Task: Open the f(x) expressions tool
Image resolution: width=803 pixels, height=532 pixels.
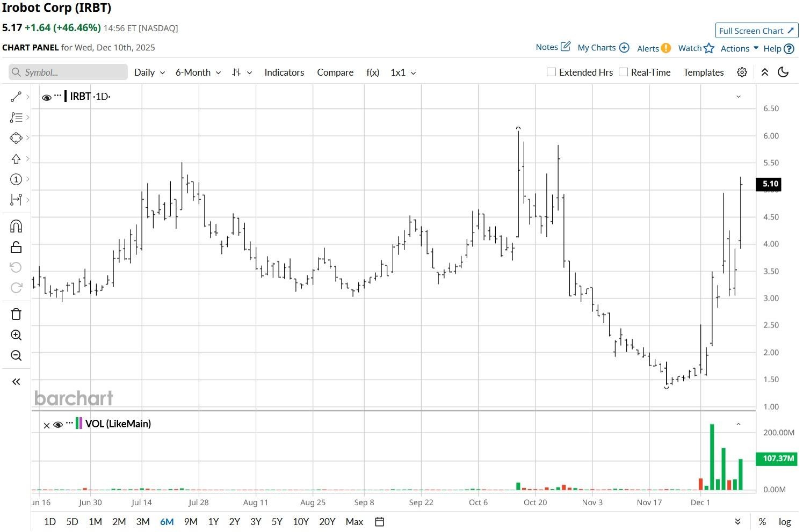Action: 373,72
